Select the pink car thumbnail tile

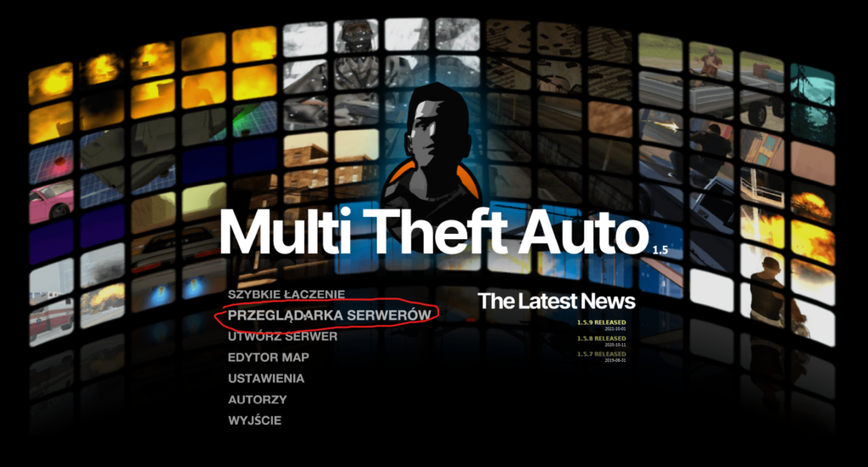point(51,201)
